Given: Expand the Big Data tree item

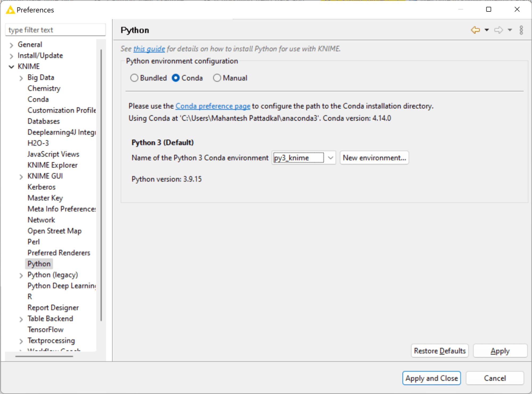Looking at the screenshot, I should coord(22,77).
